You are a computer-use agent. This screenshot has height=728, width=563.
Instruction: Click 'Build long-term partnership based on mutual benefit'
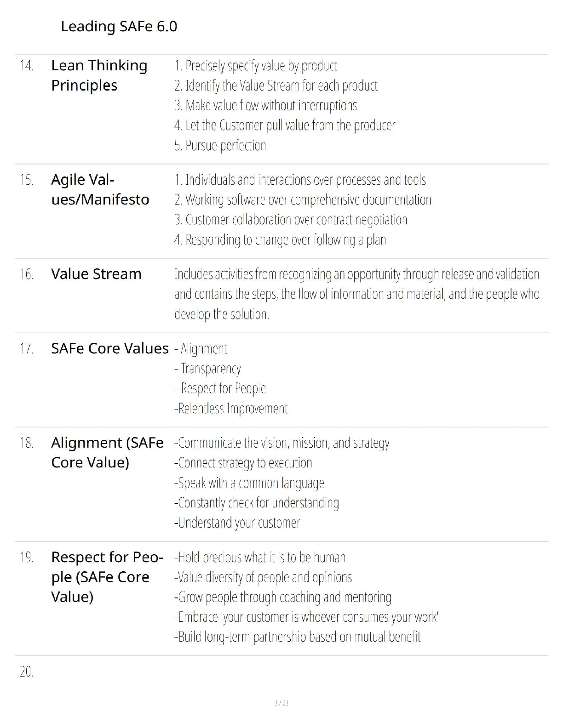tap(297, 637)
